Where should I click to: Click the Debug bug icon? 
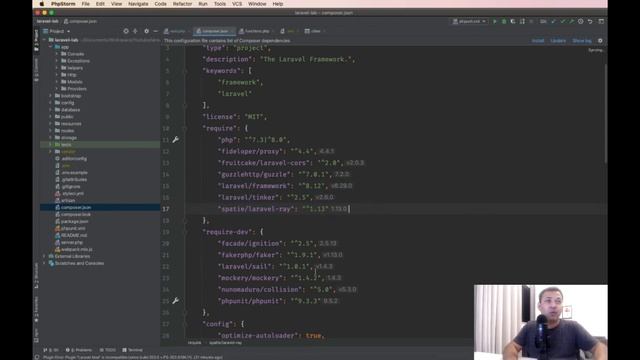(504, 21)
